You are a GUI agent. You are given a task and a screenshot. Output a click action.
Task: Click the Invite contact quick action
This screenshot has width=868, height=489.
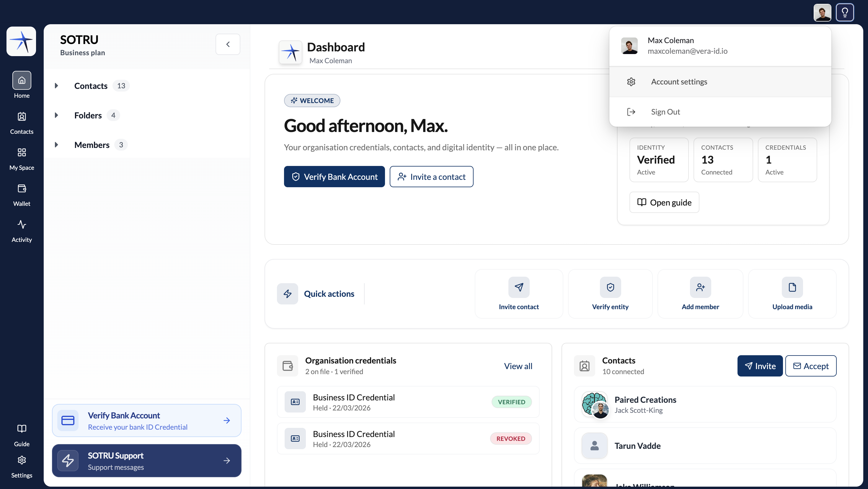click(x=518, y=294)
